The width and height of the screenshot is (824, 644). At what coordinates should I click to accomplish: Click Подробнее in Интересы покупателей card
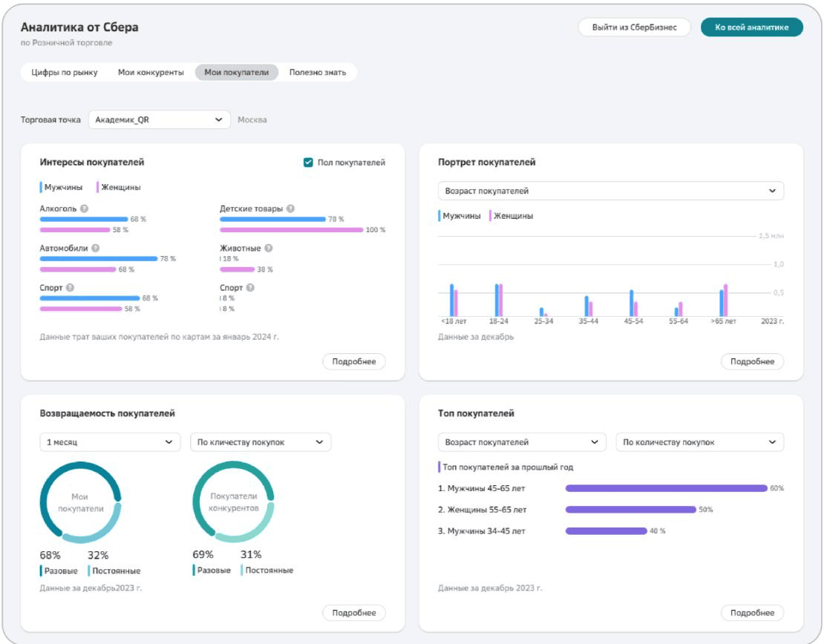(354, 362)
